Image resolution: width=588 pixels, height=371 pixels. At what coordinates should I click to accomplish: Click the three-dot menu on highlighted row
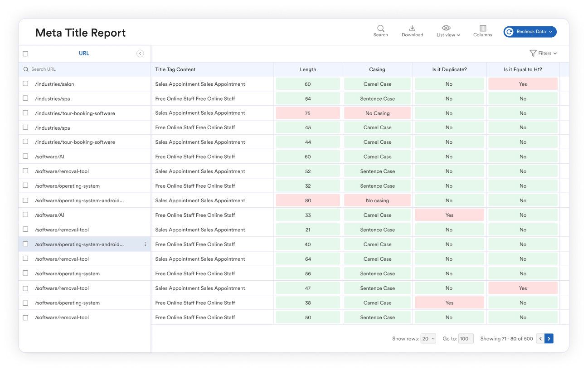pyautogui.click(x=145, y=244)
